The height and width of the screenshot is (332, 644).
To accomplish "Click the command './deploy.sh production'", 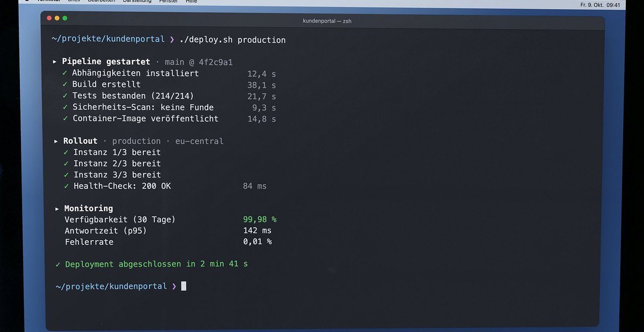I will pyautogui.click(x=232, y=40).
